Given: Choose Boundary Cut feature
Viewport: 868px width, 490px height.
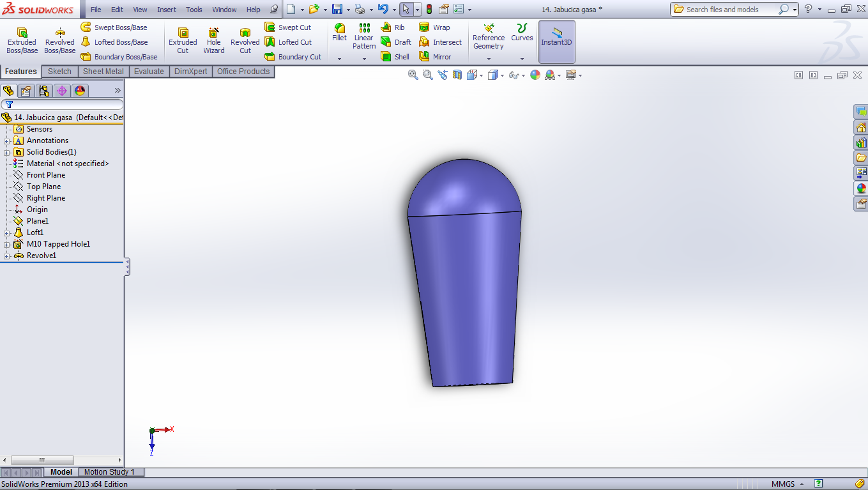Looking at the screenshot, I should 293,57.
